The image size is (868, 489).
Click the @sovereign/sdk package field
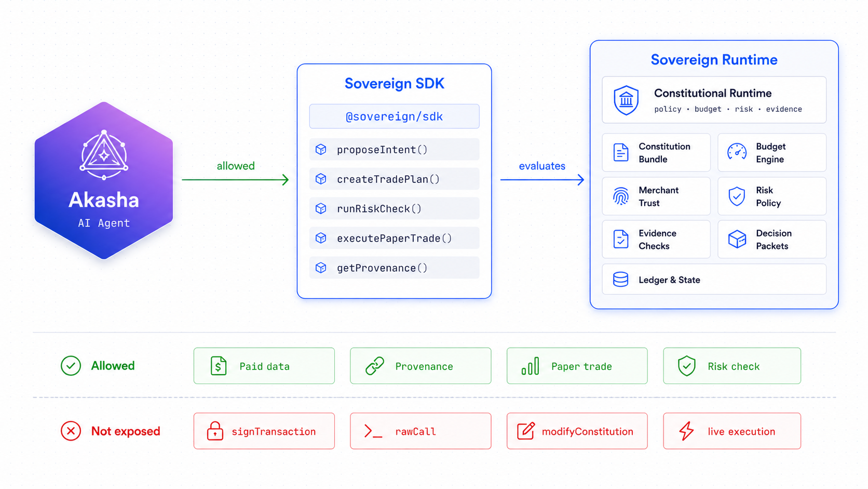pyautogui.click(x=394, y=116)
